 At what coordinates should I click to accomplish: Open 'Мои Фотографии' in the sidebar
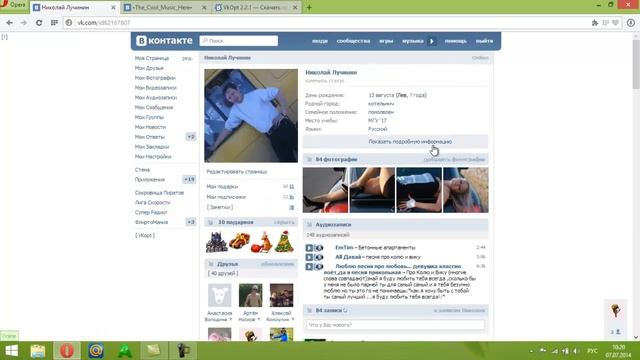(x=155, y=78)
